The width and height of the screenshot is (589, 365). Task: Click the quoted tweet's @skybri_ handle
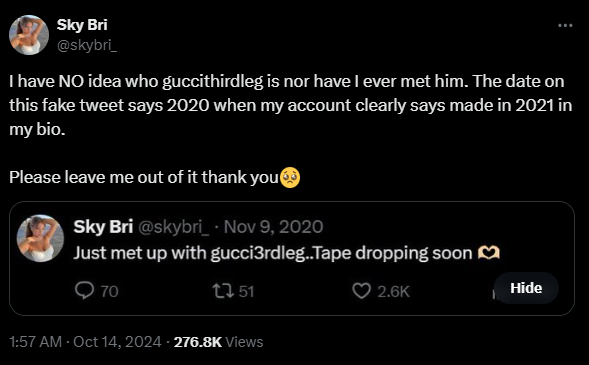[x=174, y=227]
